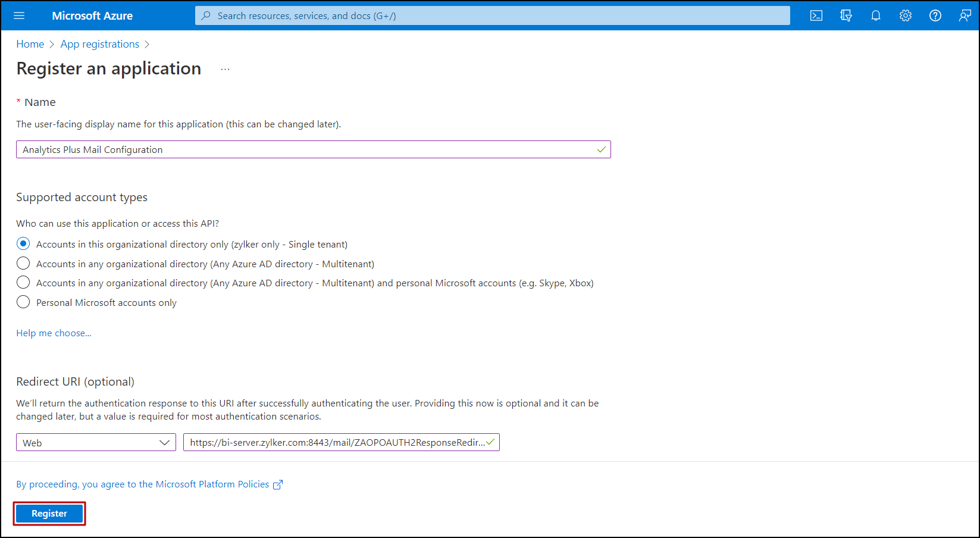The height and width of the screenshot is (538, 980).
Task: Select Multitenant with personal Microsoft accounts option
Action: [x=23, y=282]
